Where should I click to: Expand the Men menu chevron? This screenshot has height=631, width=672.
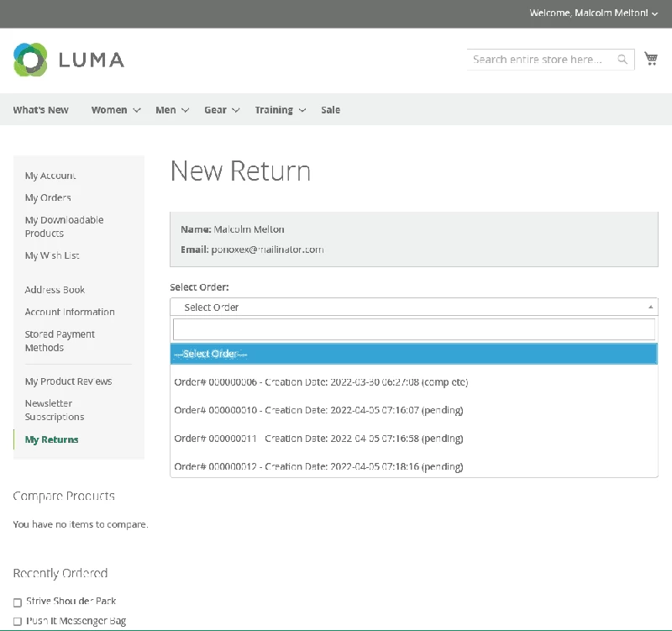pos(185,110)
